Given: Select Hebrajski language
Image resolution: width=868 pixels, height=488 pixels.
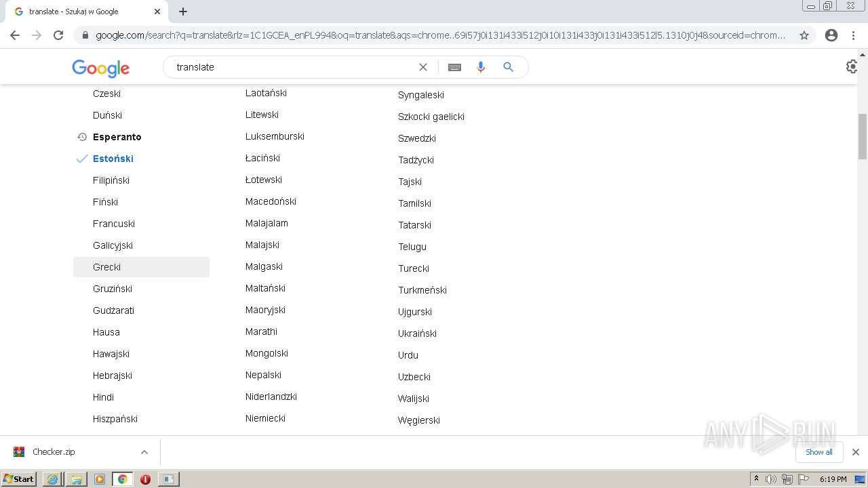Looking at the screenshot, I should pos(113,375).
